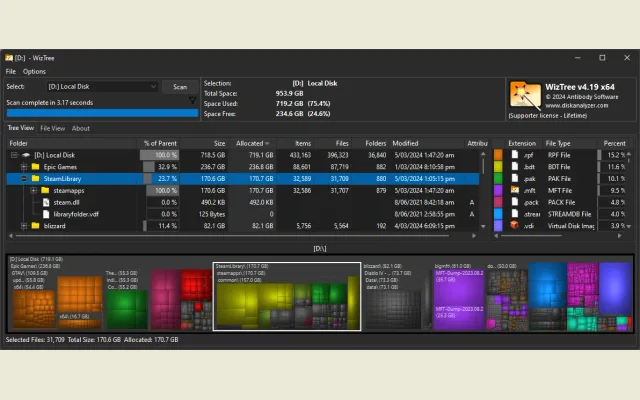The width and height of the screenshot is (640, 400).
Task: Click the blue .stream color swatch
Action: pos(498,214)
